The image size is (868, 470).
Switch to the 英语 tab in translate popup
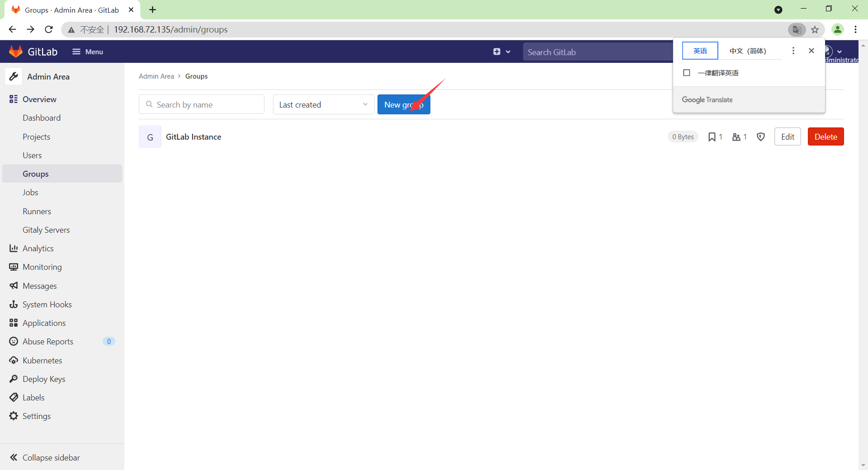[x=700, y=51]
